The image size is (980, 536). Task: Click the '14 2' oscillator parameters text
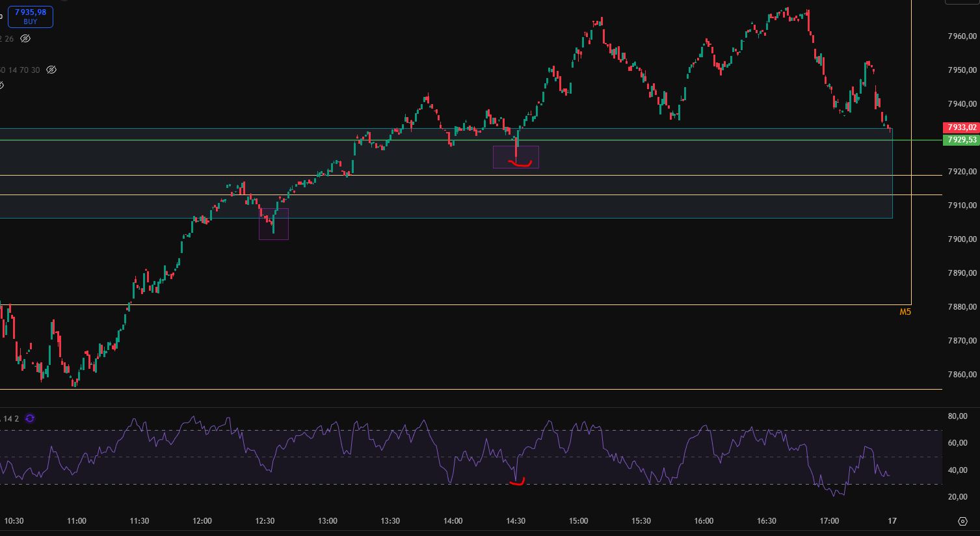coord(11,419)
